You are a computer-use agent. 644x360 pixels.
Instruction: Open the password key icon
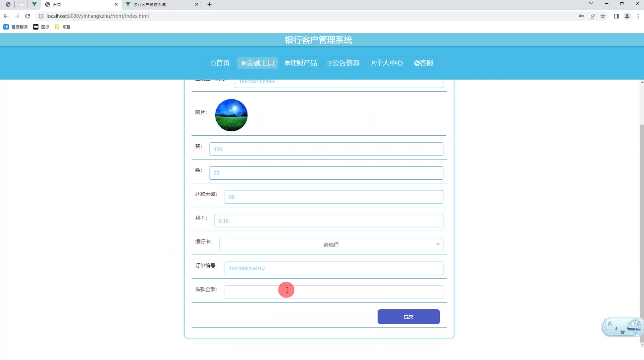point(581,16)
